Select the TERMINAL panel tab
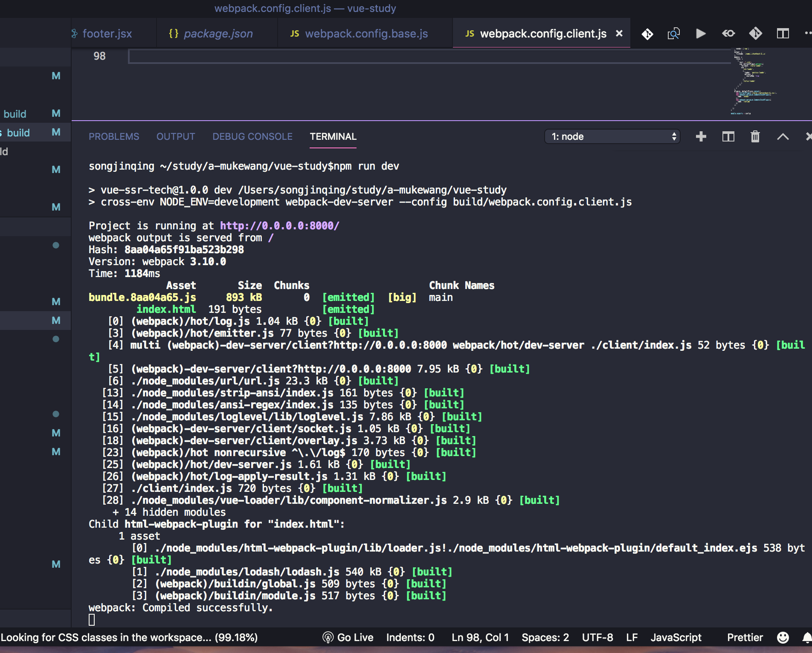812x653 pixels. [333, 136]
